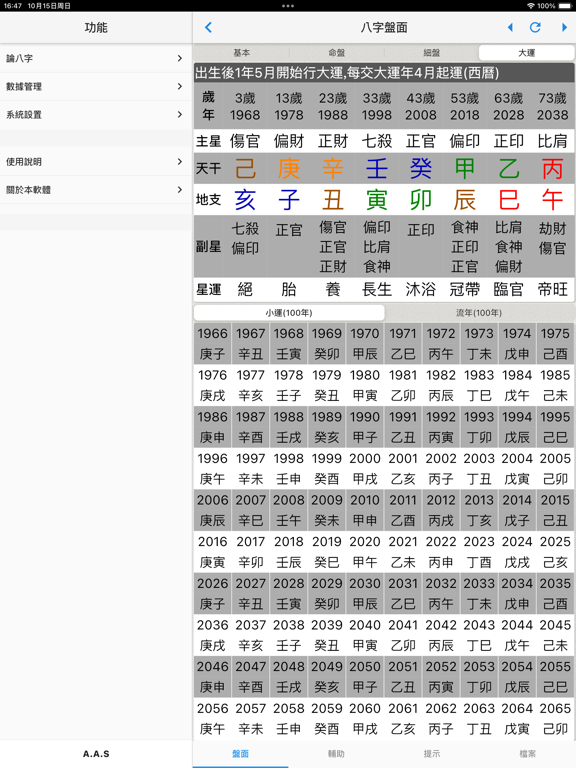Select year cell 1980 甲寅
The height and width of the screenshot is (768, 576).
(x=365, y=385)
